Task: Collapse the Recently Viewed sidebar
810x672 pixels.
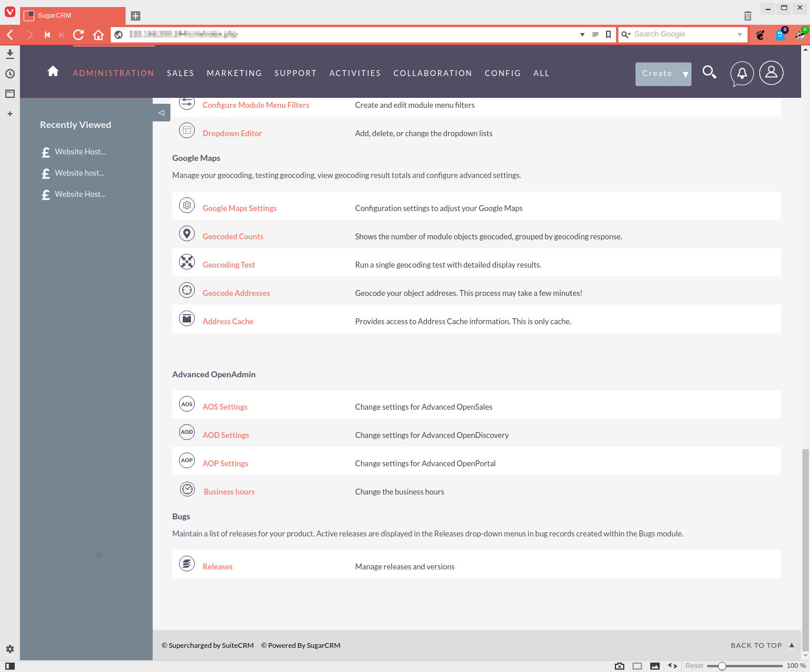Action: 162,113
